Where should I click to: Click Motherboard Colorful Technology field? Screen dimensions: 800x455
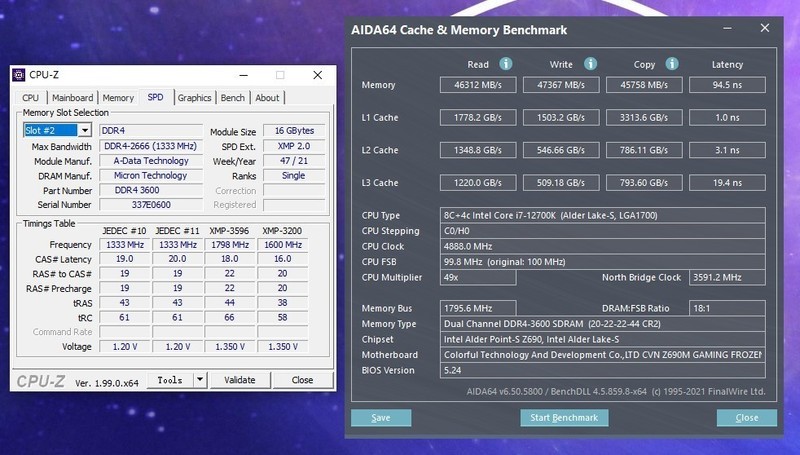click(x=603, y=355)
